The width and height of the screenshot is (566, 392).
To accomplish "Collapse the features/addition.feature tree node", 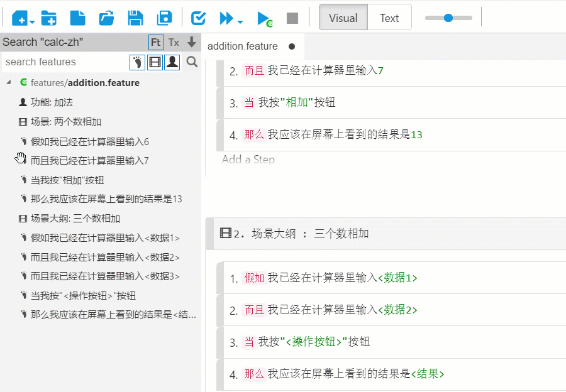I will pos(9,82).
